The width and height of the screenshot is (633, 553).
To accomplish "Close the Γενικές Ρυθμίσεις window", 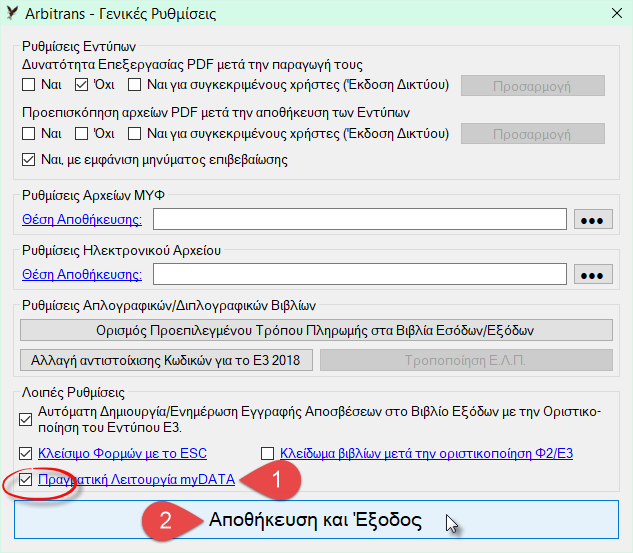I will (616, 13).
